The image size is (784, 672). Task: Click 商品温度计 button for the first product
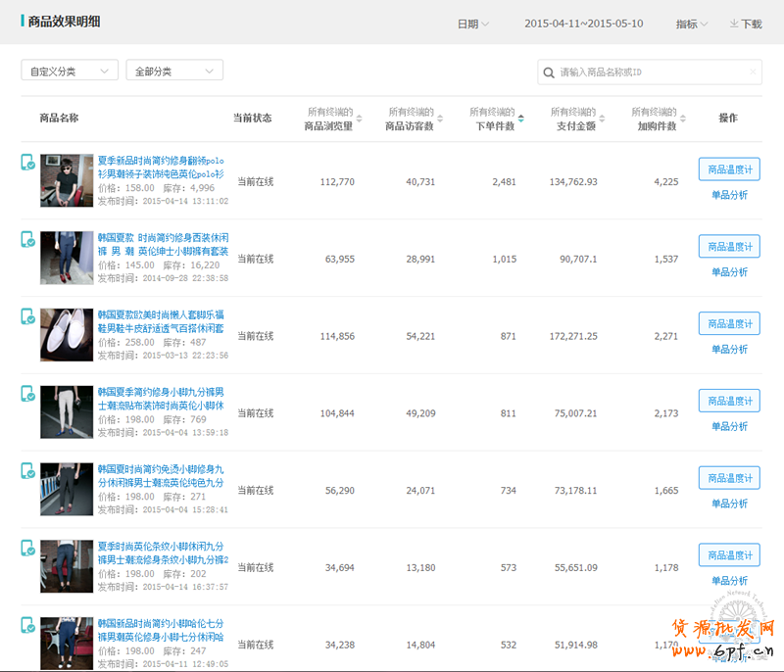coord(729,169)
